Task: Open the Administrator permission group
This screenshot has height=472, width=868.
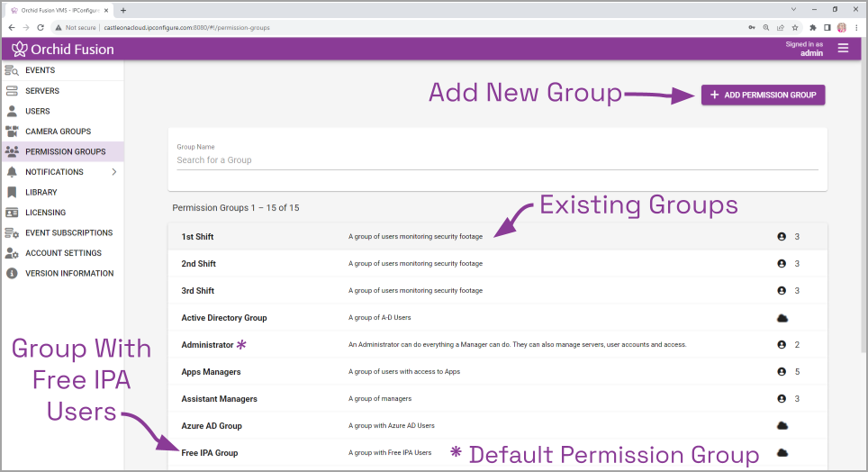Action: click(x=207, y=345)
